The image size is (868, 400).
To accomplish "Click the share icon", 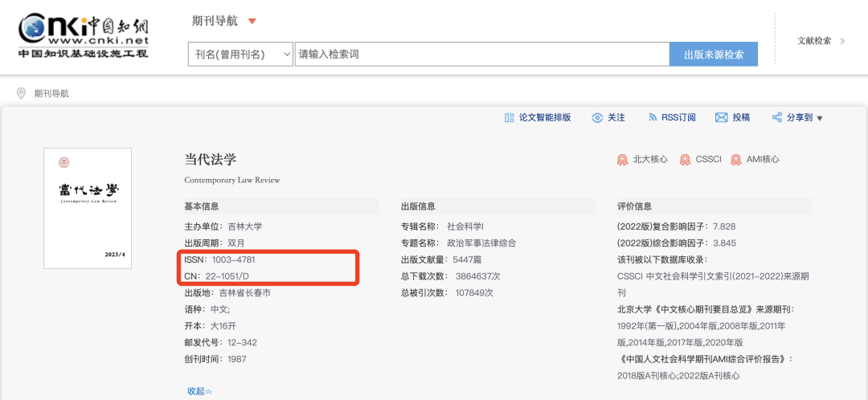I will (x=776, y=117).
